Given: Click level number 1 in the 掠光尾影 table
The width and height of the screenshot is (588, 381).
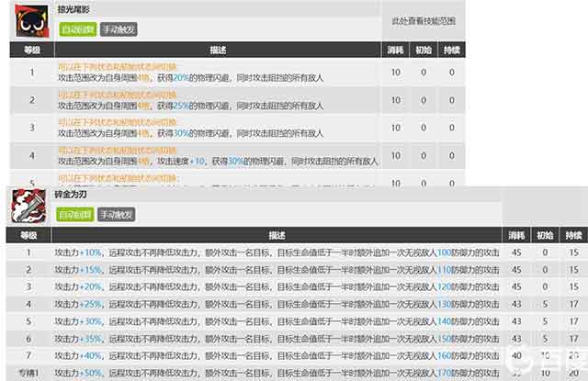Looking at the screenshot, I should pyautogui.click(x=32, y=73).
